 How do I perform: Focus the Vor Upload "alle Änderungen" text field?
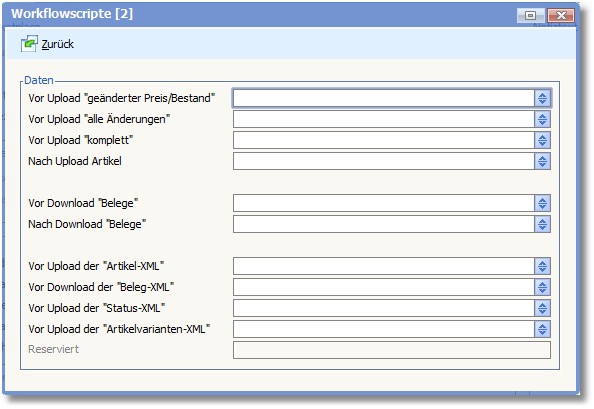click(384, 119)
